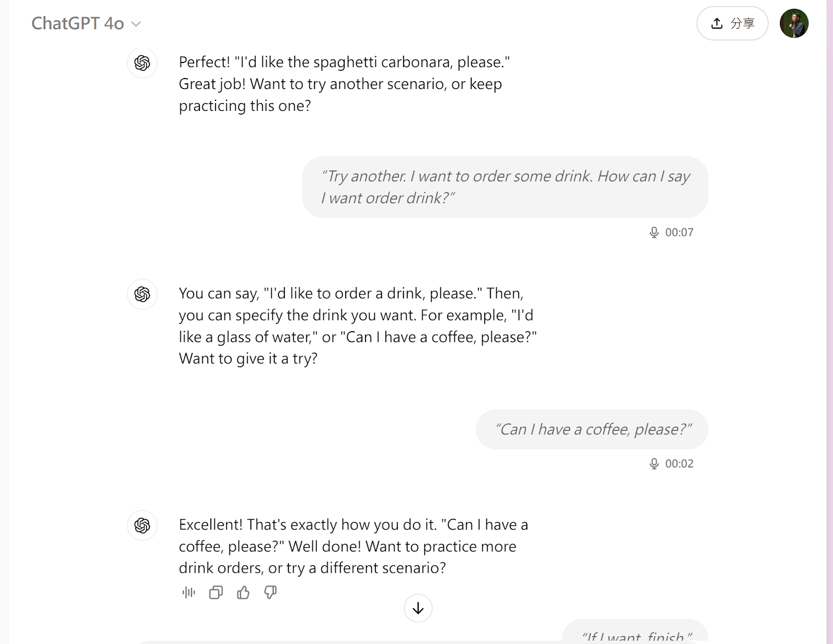Click the 分享 share button

[733, 23]
